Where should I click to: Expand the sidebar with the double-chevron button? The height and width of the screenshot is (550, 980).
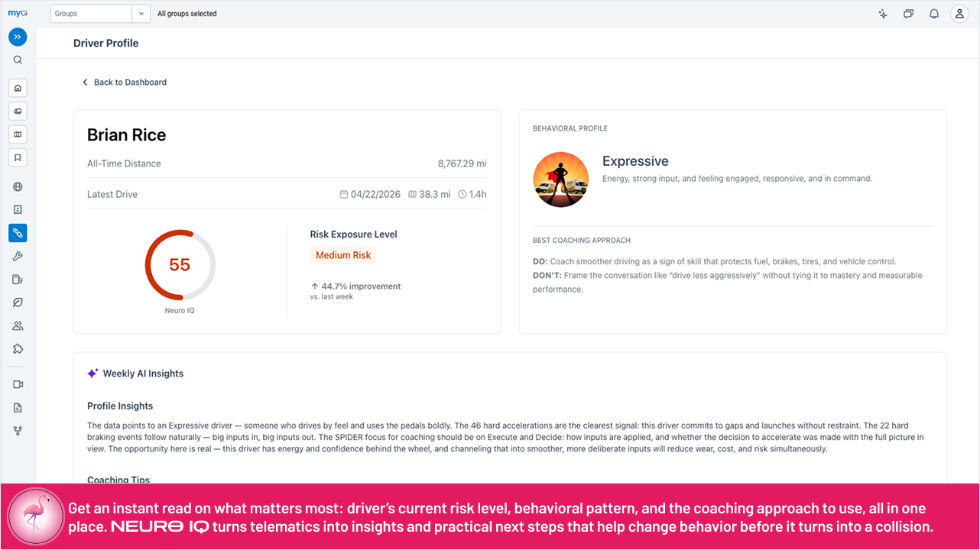pos(18,37)
